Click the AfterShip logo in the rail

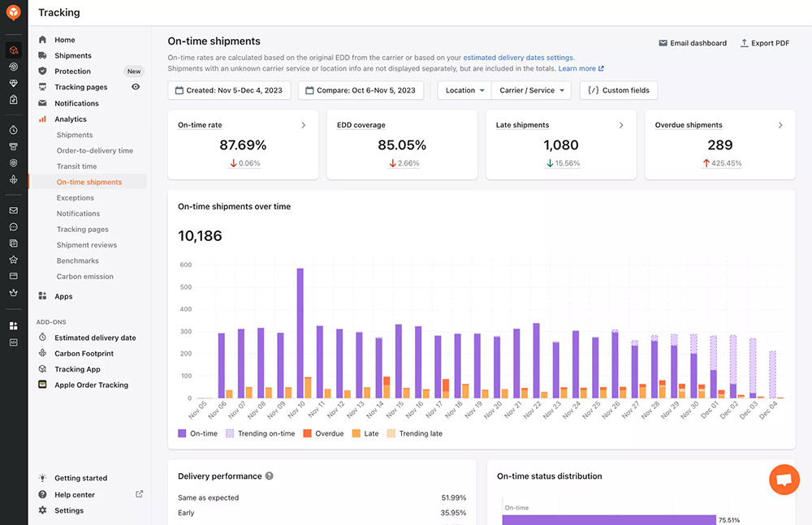tap(14, 13)
